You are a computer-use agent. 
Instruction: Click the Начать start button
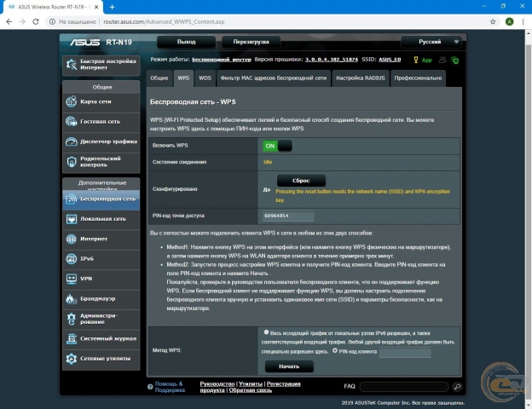[289, 366]
